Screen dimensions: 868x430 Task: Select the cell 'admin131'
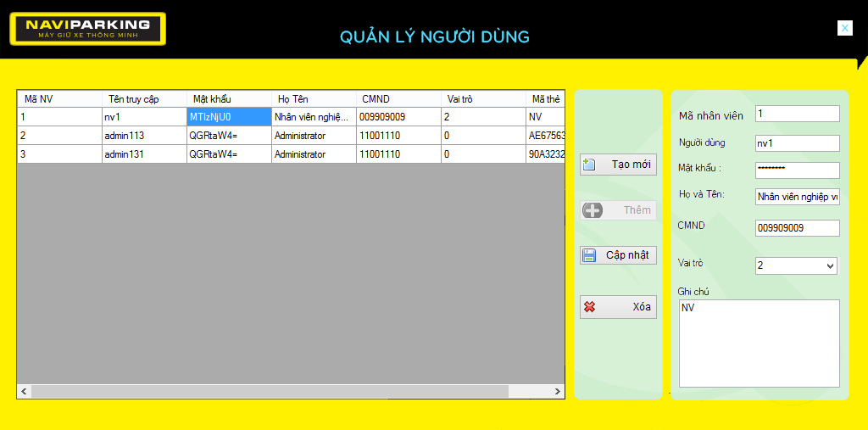pos(144,154)
